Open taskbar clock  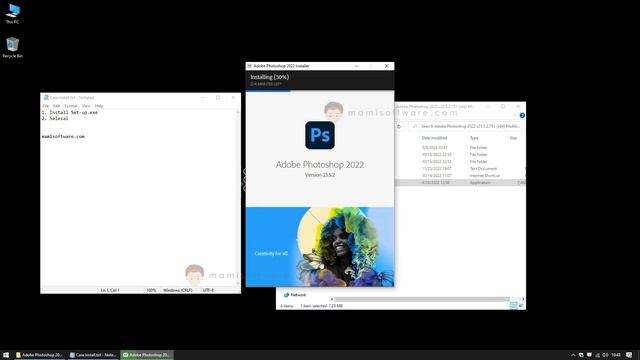click(616, 355)
